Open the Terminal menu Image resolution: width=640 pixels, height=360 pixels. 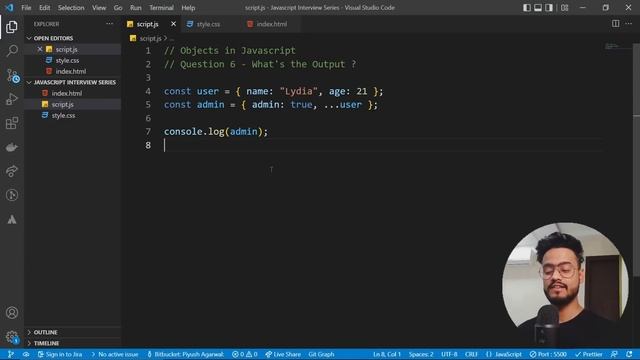click(161, 8)
